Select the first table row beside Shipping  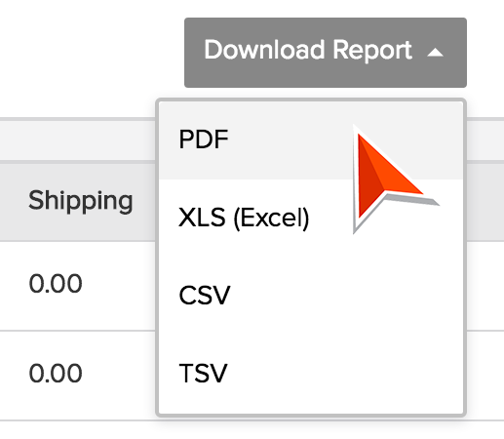pos(78,286)
